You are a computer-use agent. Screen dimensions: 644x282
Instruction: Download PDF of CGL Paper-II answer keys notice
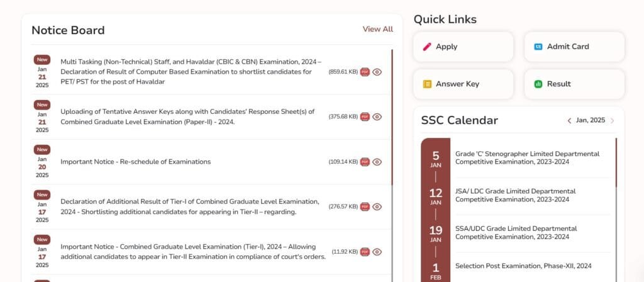[x=365, y=116]
